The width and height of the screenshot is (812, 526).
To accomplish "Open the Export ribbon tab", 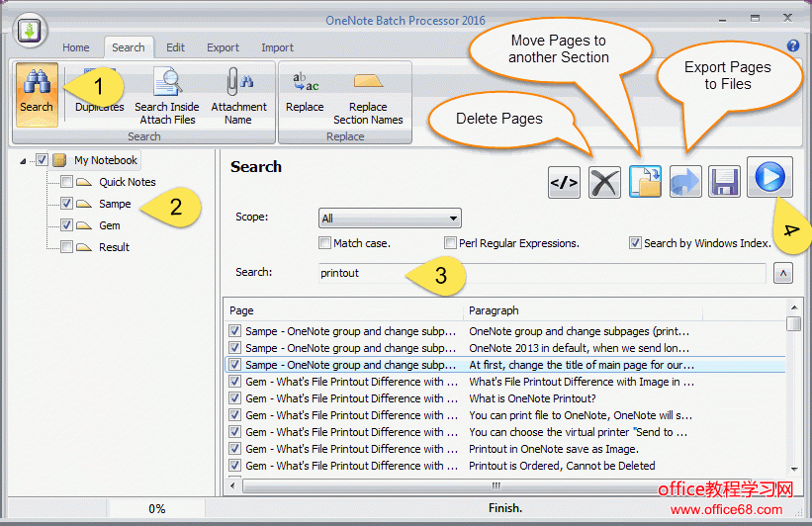I will click(x=224, y=47).
